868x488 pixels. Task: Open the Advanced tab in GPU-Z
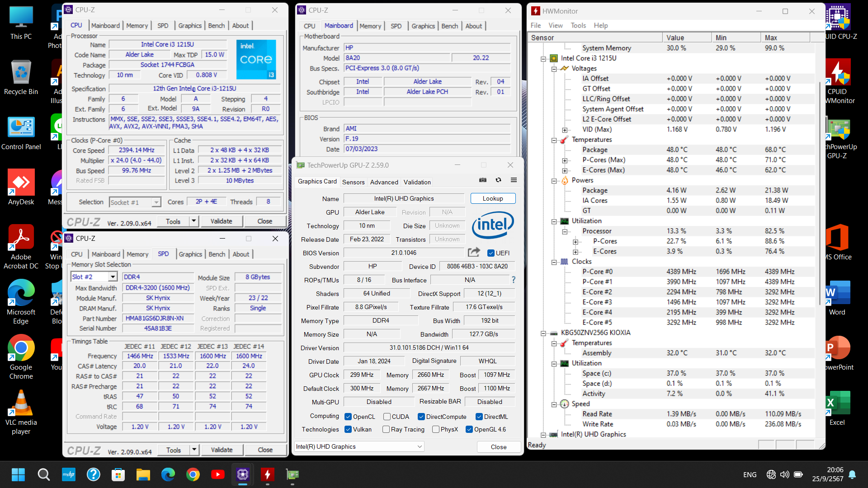(x=384, y=182)
